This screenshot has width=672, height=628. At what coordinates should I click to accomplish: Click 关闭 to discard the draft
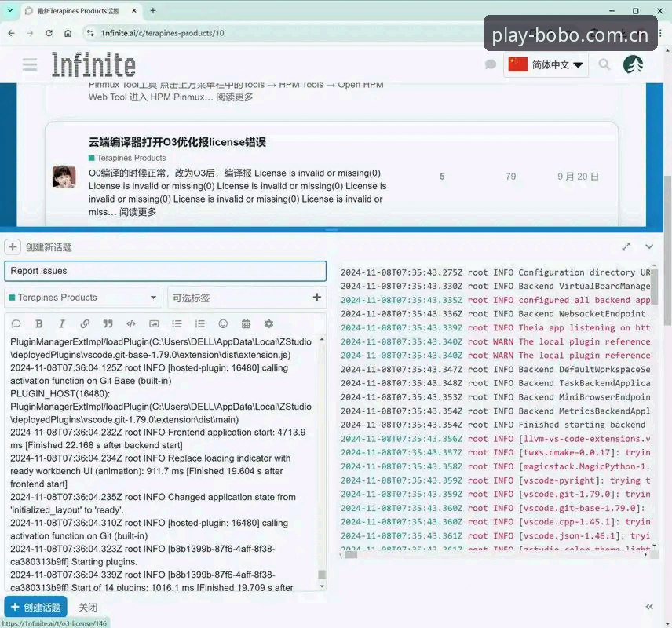point(88,607)
